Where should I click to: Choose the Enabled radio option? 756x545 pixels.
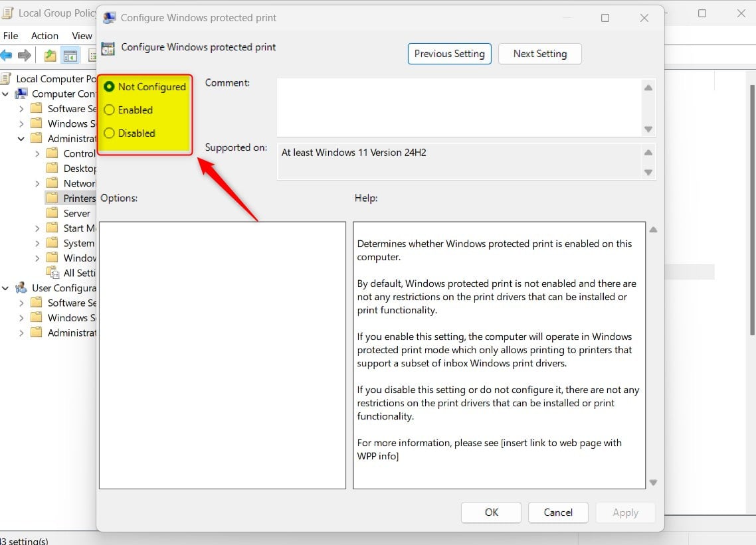coord(110,110)
